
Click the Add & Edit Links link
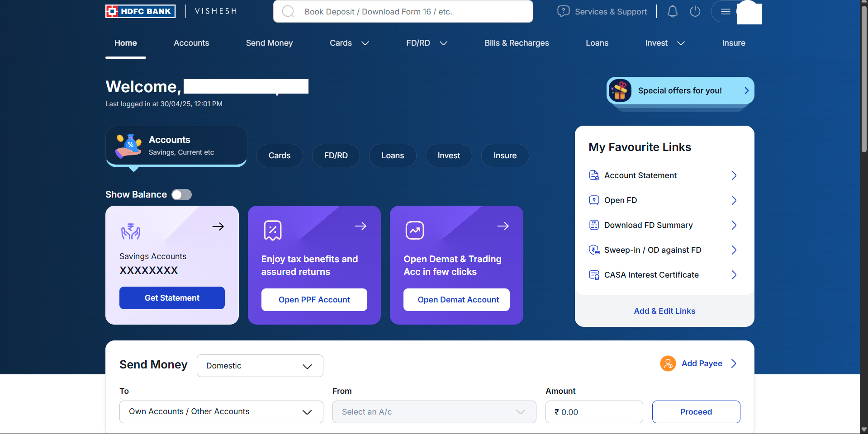[x=664, y=311]
